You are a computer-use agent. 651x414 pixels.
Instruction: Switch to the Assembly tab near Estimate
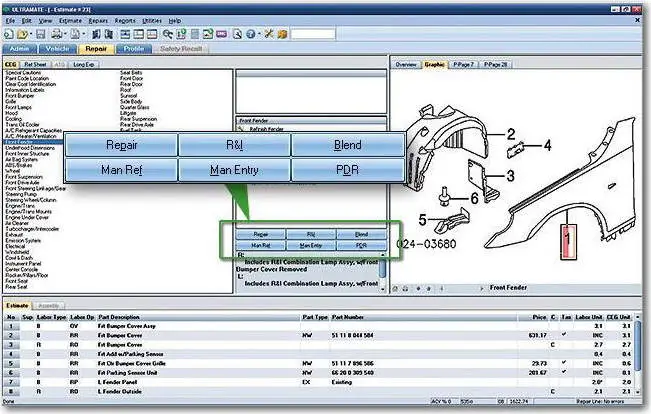coord(49,306)
